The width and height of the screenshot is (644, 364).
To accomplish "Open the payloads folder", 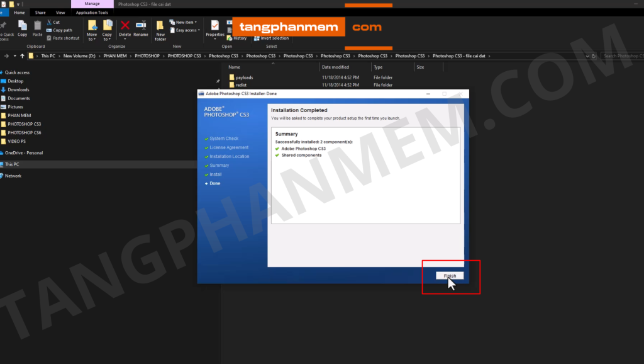I will tap(244, 78).
